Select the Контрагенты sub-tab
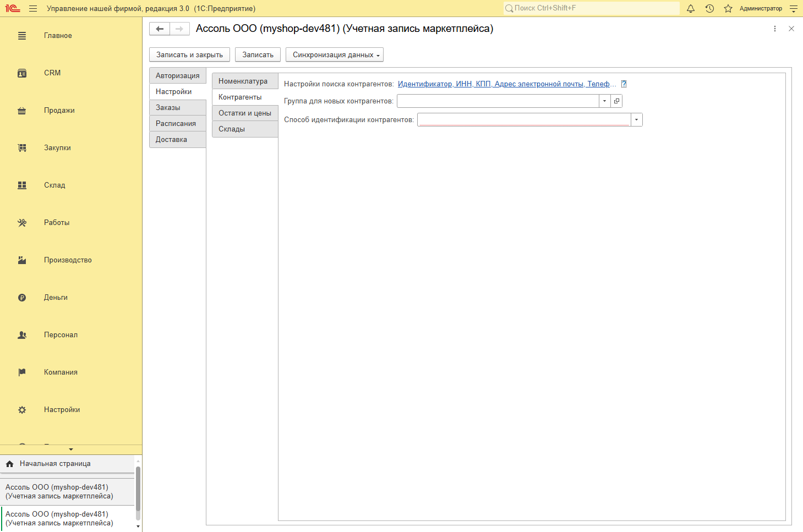The height and width of the screenshot is (532, 803). (x=245, y=97)
